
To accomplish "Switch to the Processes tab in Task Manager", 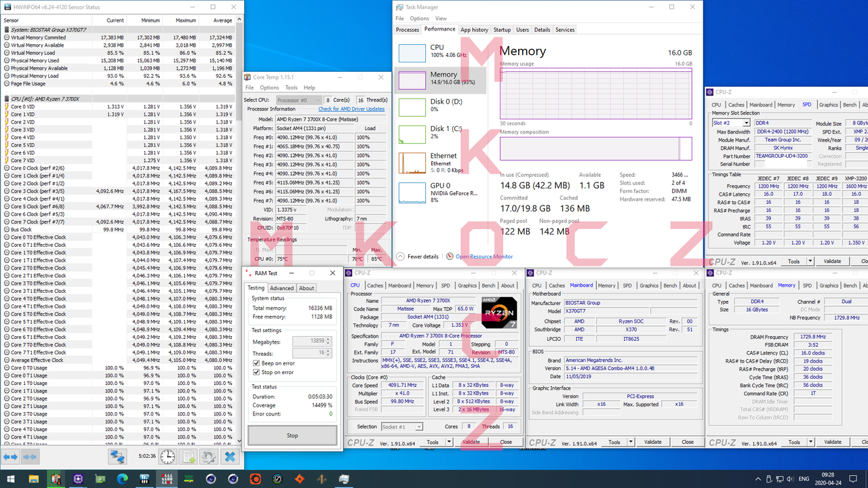I will [x=408, y=30].
